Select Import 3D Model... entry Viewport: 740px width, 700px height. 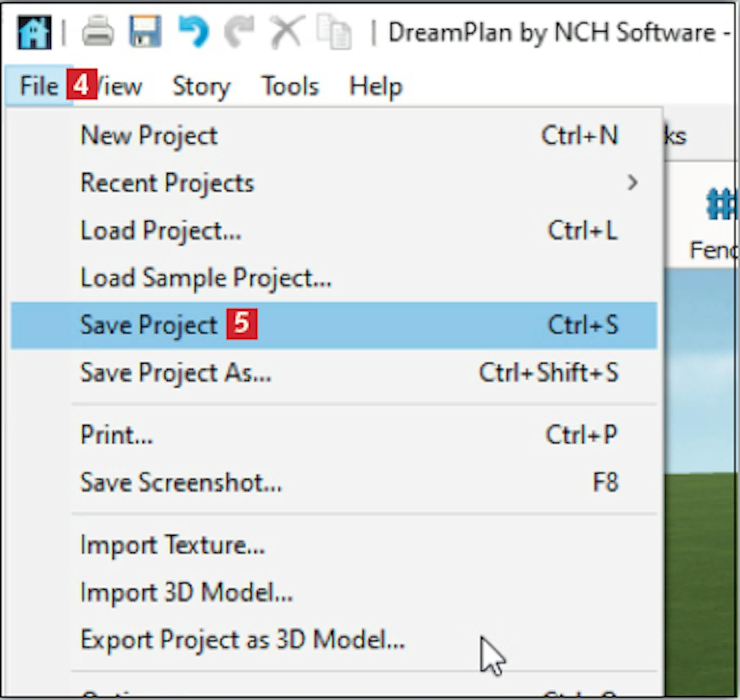(x=334, y=592)
